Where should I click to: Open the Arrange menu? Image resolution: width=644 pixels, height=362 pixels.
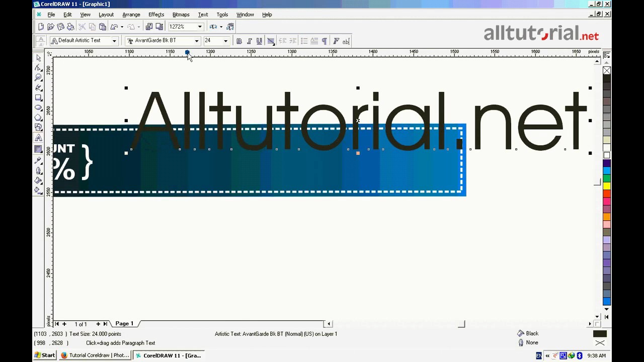point(131,15)
